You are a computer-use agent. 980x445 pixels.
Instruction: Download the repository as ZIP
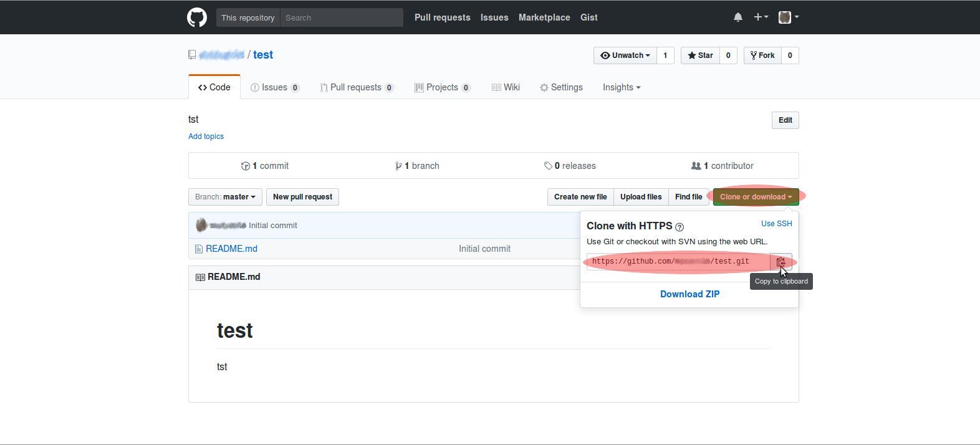[x=689, y=294]
